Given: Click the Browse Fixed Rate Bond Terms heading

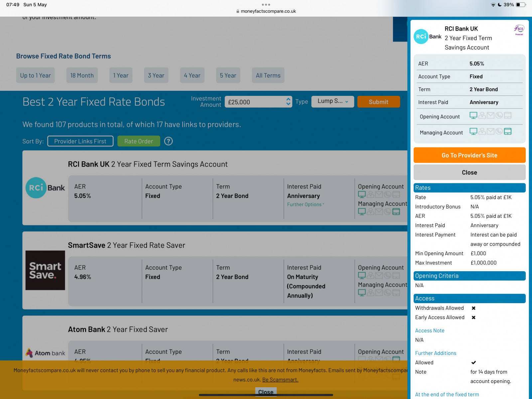Looking at the screenshot, I should click(64, 56).
